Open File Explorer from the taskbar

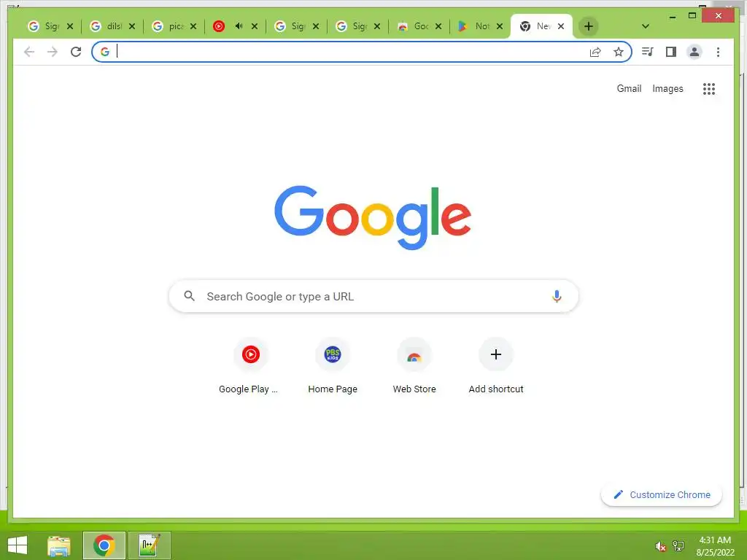click(x=59, y=545)
